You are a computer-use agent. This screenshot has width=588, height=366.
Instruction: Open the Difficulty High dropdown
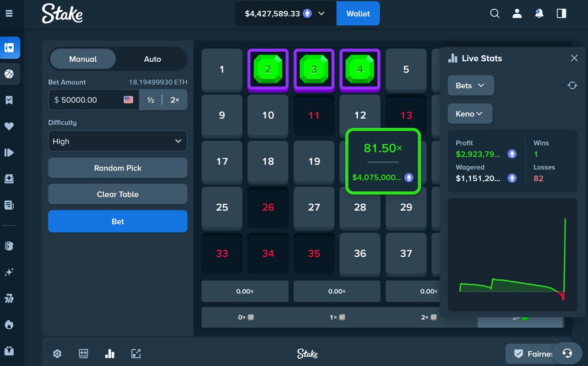[118, 141]
